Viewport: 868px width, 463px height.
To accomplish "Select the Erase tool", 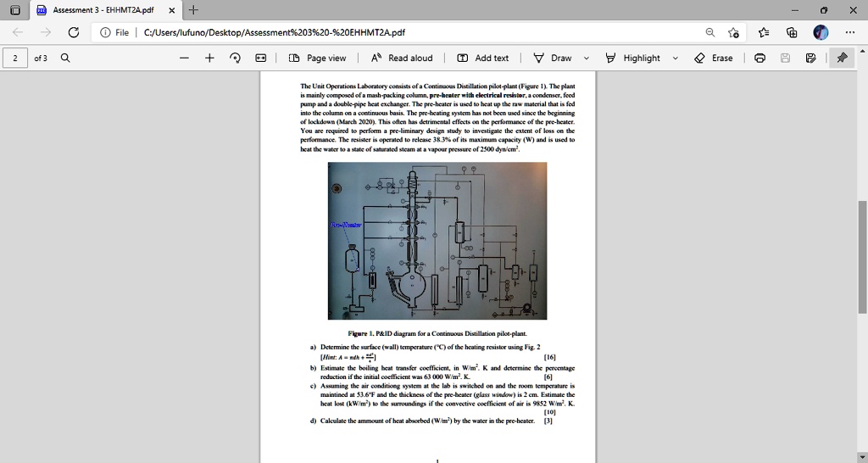I will pyautogui.click(x=714, y=58).
